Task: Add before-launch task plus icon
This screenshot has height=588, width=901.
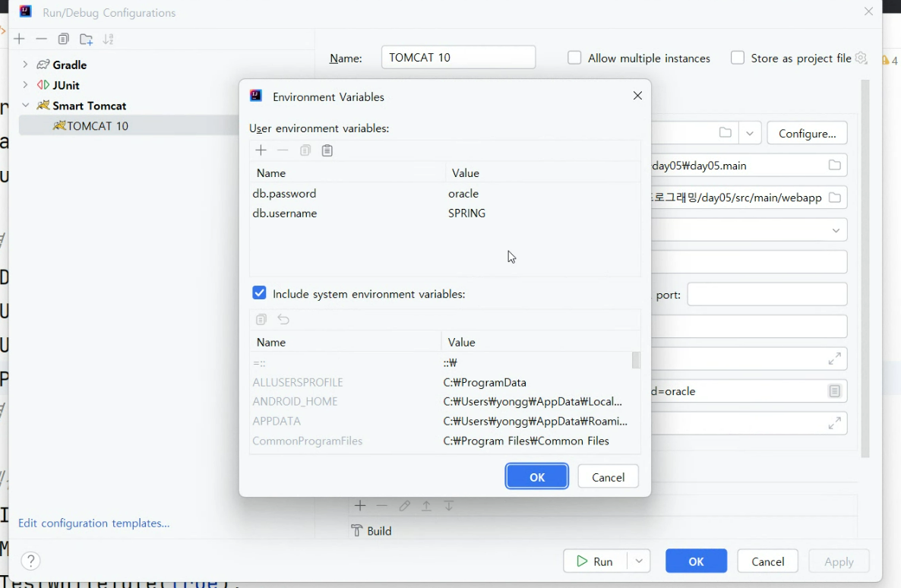Action: point(359,506)
